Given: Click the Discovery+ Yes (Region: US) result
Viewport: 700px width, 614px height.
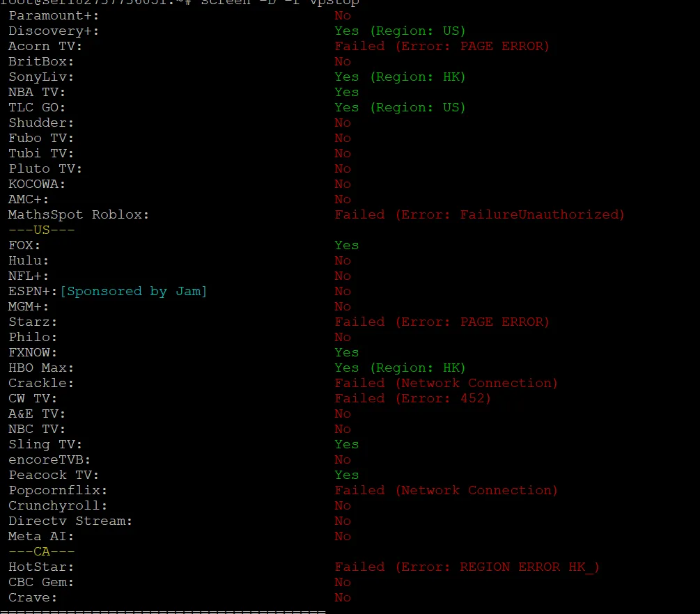Looking at the screenshot, I should tap(400, 31).
